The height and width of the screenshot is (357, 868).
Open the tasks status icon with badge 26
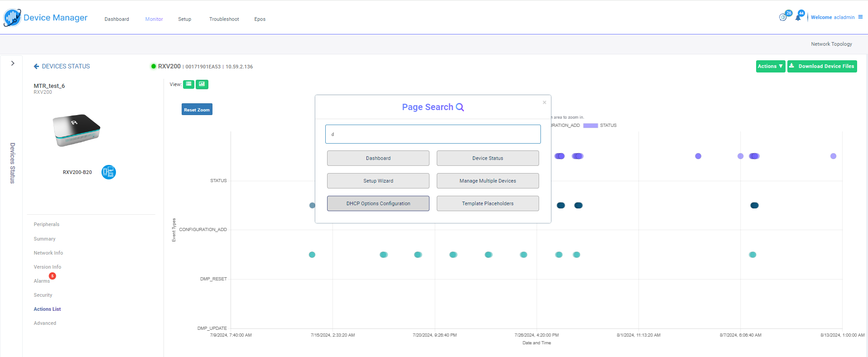(783, 17)
